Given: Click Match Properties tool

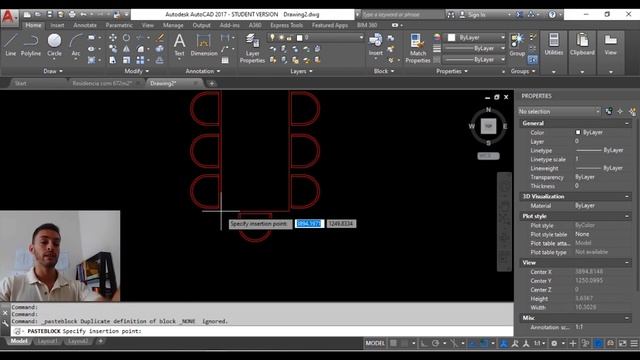Looking at the screenshot, I should (x=418, y=48).
